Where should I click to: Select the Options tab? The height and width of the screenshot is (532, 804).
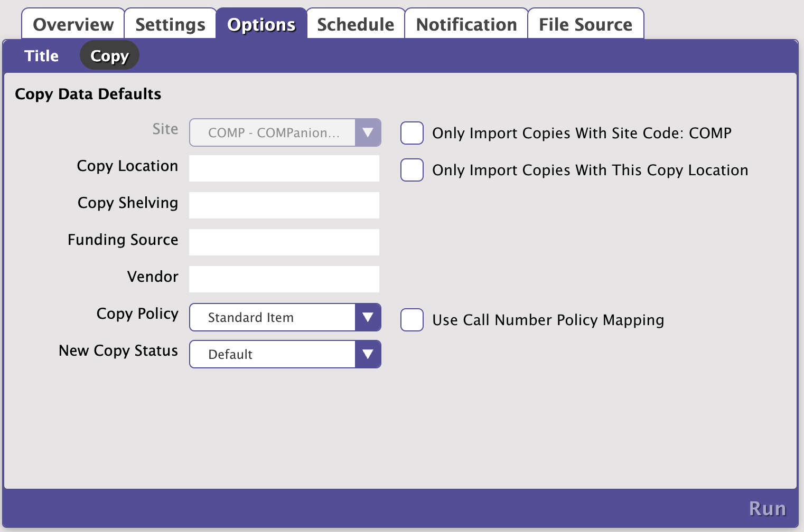[261, 24]
